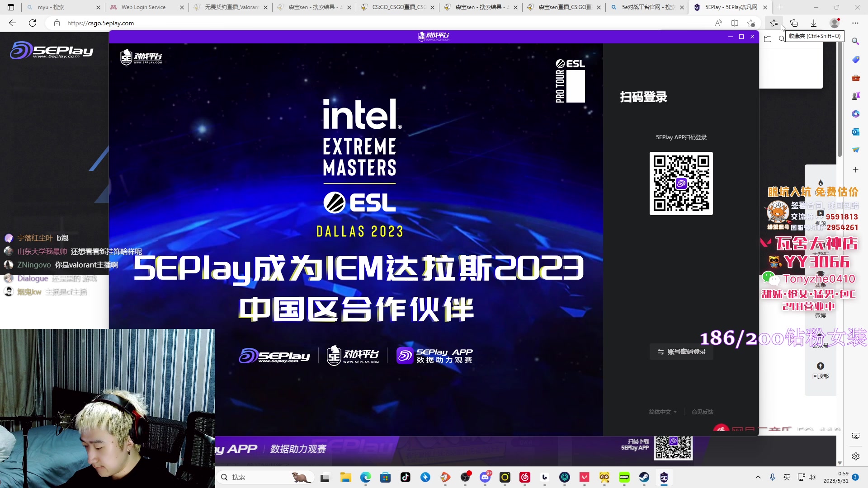Open the Downloads arrow icon
868x488 pixels.
[x=814, y=23]
